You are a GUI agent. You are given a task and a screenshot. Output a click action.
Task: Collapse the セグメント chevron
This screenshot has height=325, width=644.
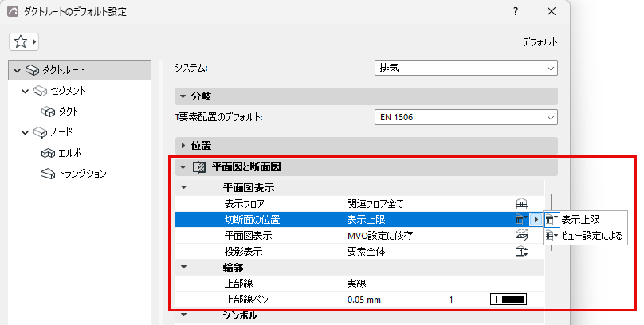pyautogui.click(x=25, y=91)
